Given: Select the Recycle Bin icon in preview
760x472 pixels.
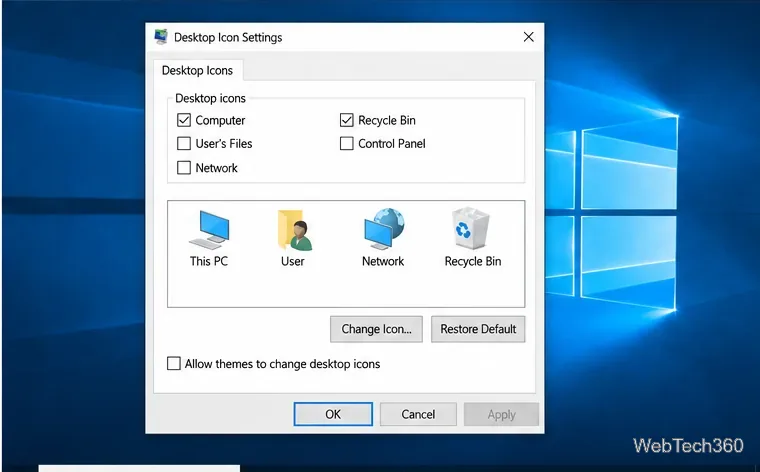Looking at the screenshot, I should 470,229.
